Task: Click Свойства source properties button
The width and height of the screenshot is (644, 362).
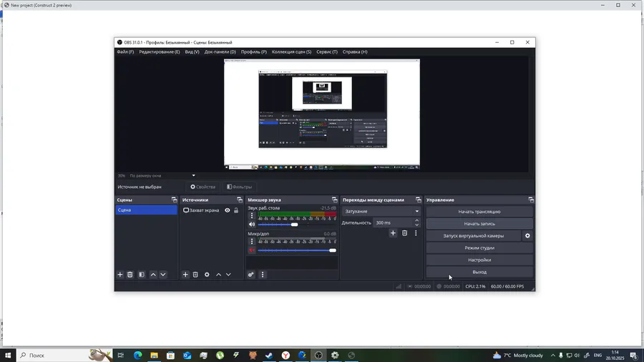Action: [x=203, y=187]
